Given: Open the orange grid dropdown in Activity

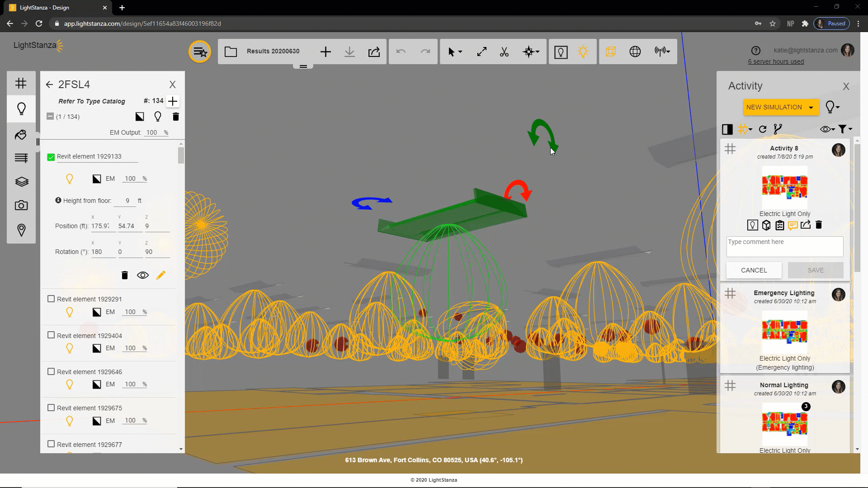Looking at the screenshot, I should tap(745, 129).
